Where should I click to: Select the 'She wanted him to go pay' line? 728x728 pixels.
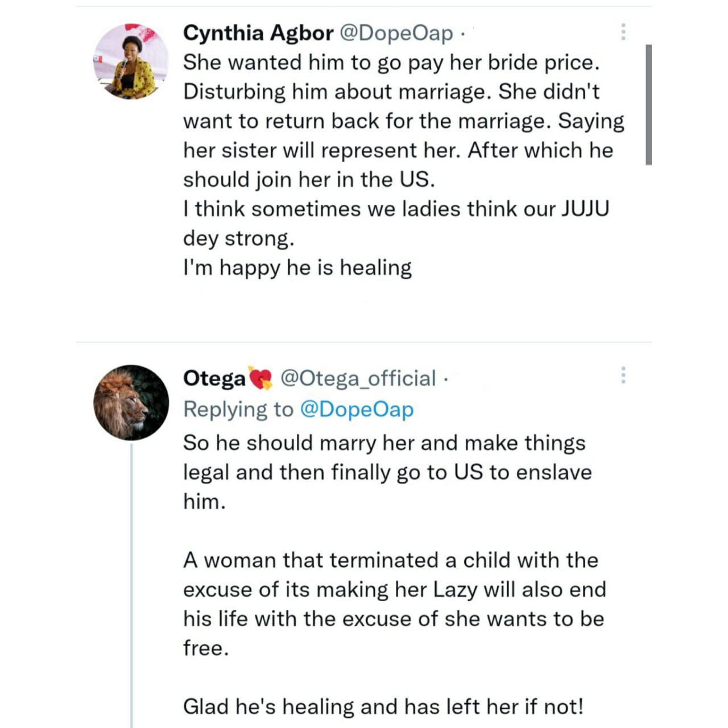click(x=391, y=63)
